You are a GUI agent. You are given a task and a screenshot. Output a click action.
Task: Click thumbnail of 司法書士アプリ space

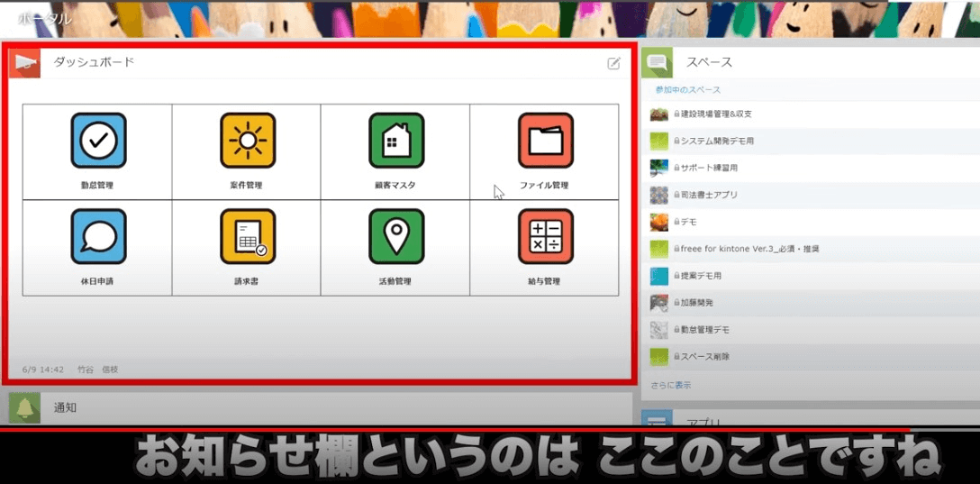[x=658, y=195]
